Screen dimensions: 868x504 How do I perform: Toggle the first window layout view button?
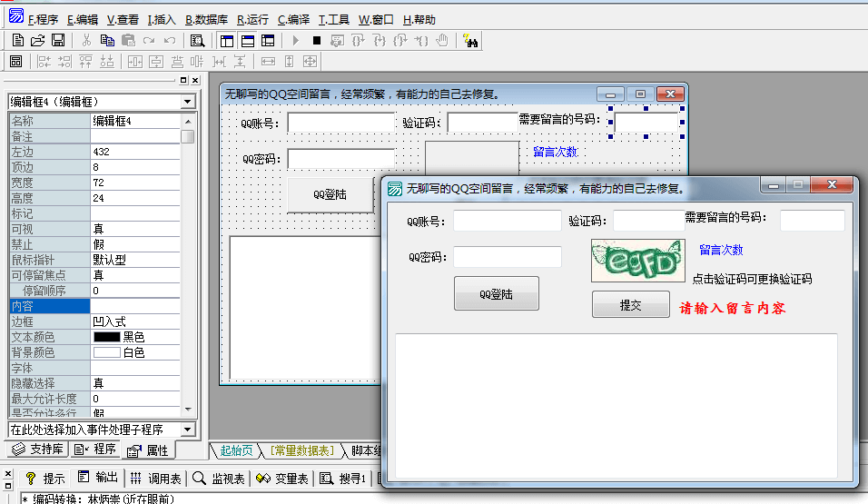click(226, 40)
